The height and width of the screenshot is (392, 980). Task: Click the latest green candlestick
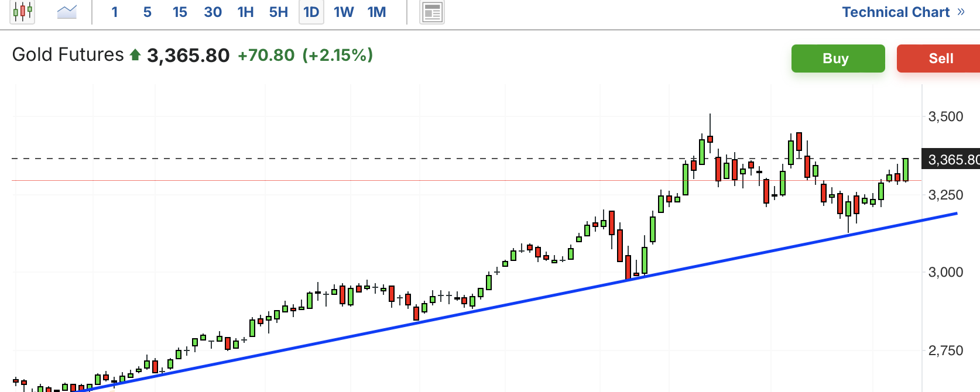click(906, 170)
